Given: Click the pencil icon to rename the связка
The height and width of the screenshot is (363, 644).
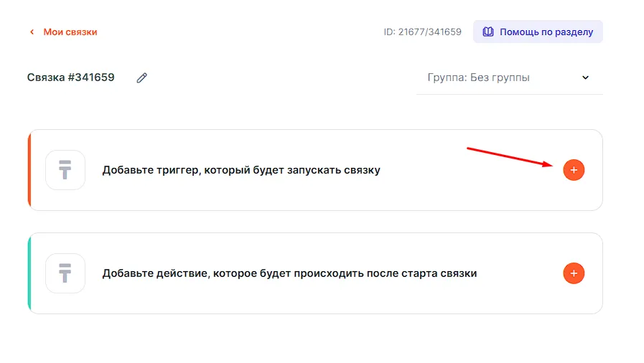Looking at the screenshot, I should coord(141,77).
